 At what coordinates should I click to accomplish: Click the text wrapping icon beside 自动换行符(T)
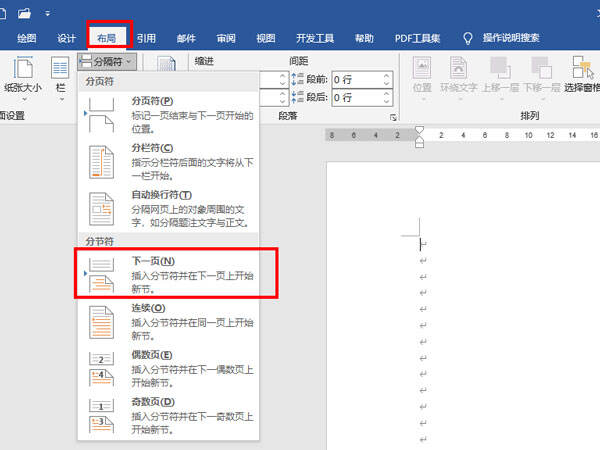(101, 209)
